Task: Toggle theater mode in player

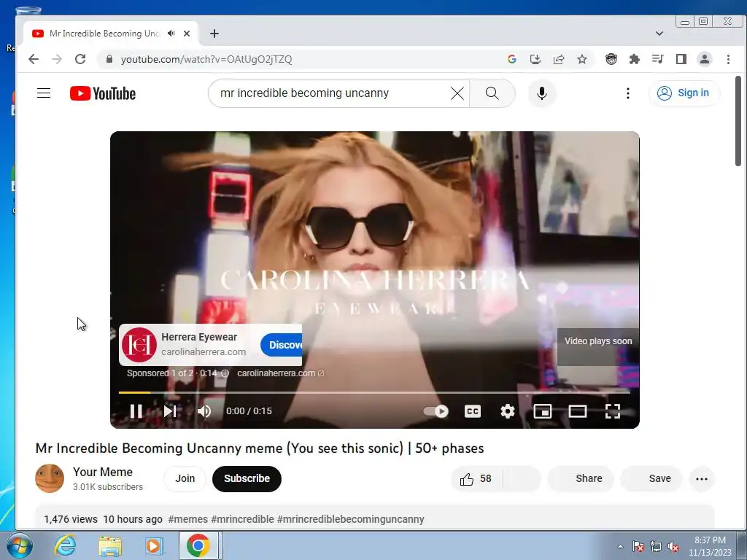Action: (x=578, y=411)
